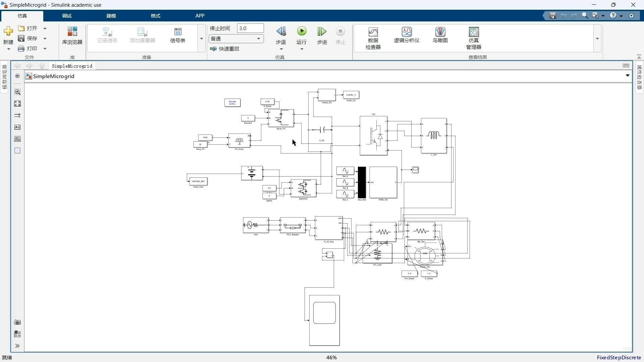Switch to the Debug (调试) tab
The height and width of the screenshot is (362, 644).
[67, 16]
